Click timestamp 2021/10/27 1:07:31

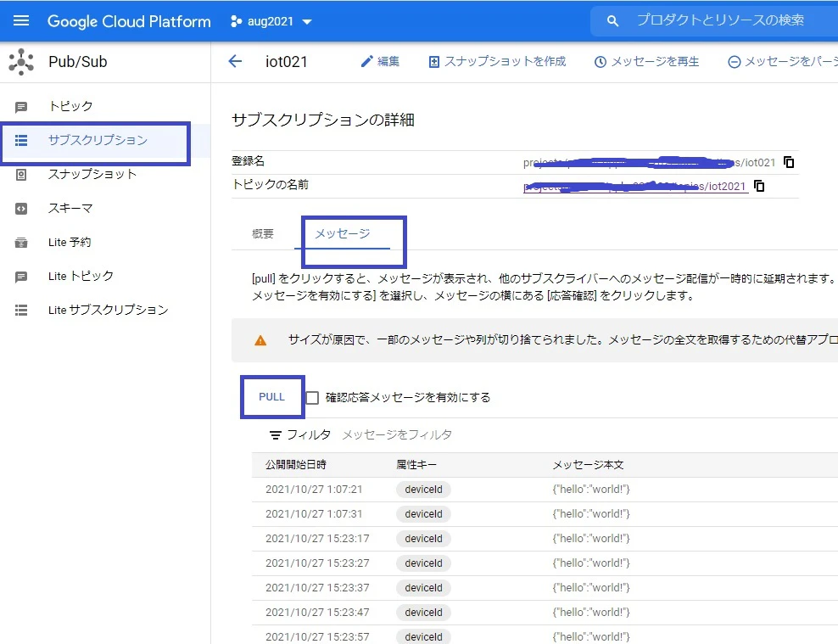[314, 514]
